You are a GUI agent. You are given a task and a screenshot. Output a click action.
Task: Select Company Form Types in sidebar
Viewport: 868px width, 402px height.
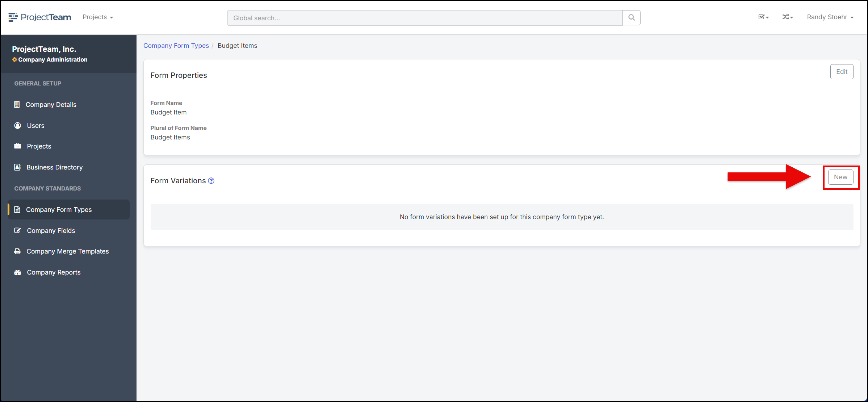(69, 210)
